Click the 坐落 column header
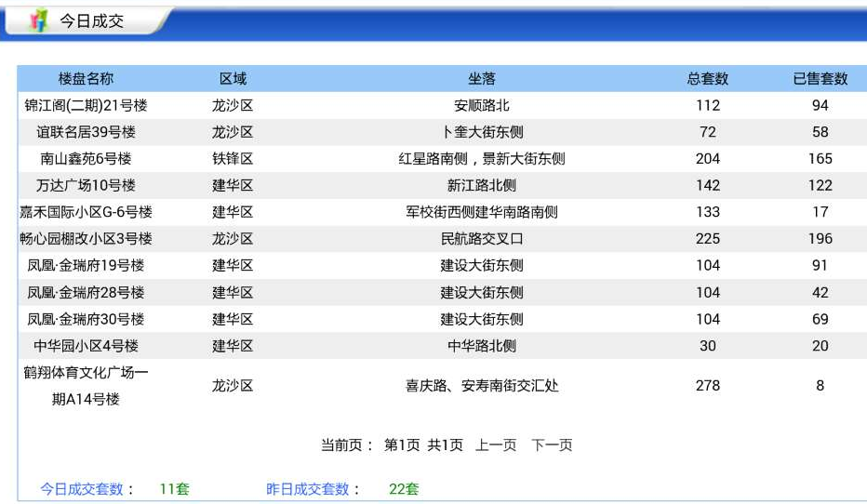 tap(482, 78)
